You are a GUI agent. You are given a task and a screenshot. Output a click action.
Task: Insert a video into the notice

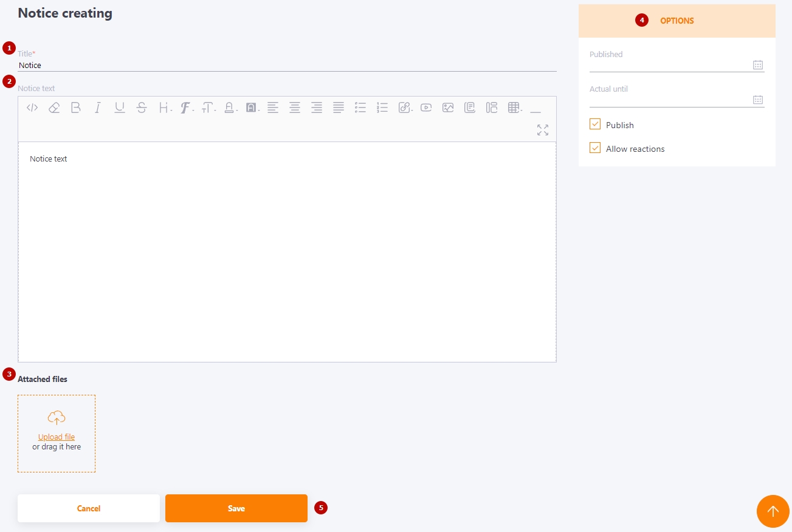426,107
